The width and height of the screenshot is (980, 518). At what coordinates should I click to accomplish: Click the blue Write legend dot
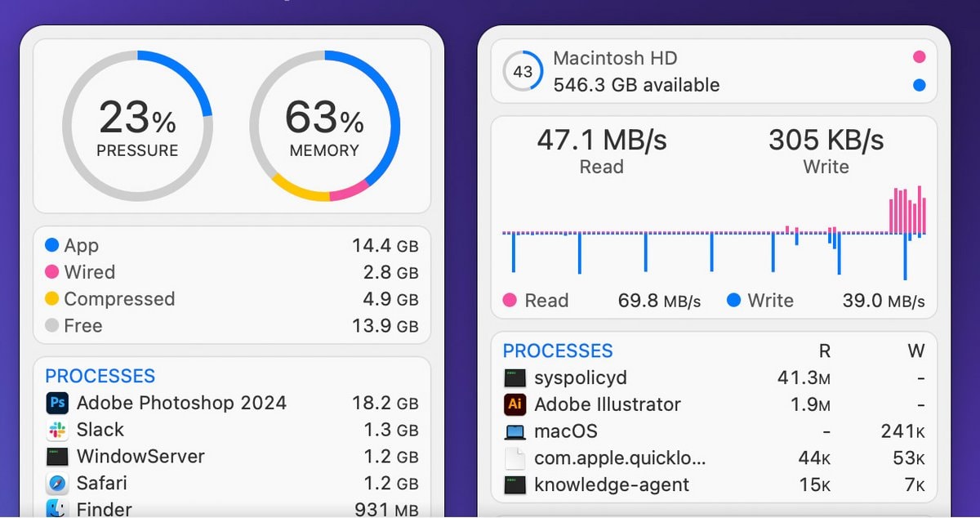pyautogui.click(x=733, y=301)
